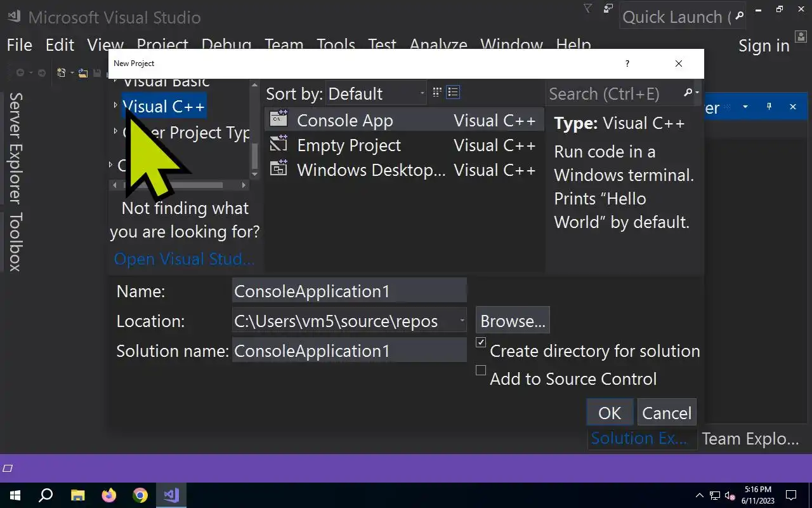Click the project Name input field
The width and height of the screenshot is (812, 508).
click(350, 291)
